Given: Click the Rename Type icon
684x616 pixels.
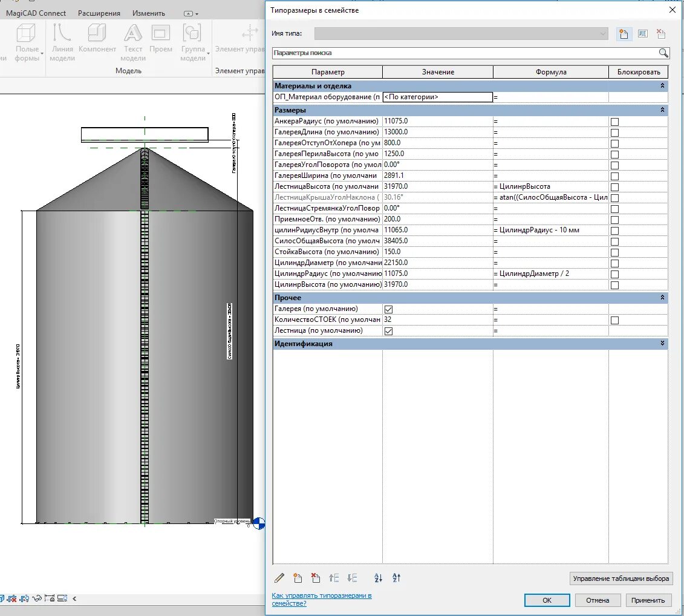Looking at the screenshot, I should 642,34.
